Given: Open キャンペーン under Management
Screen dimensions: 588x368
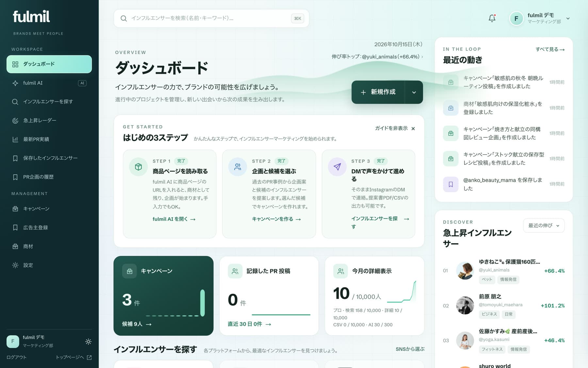Looking at the screenshot, I should pos(49,209).
